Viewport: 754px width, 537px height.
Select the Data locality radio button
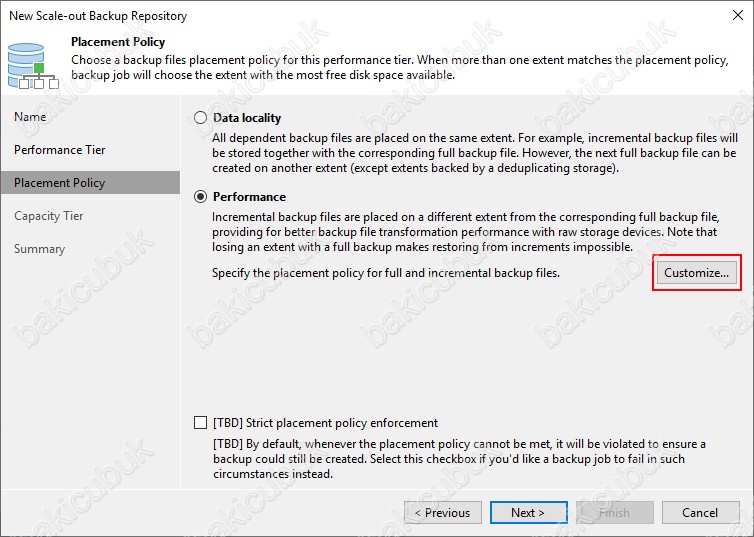click(x=201, y=118)
